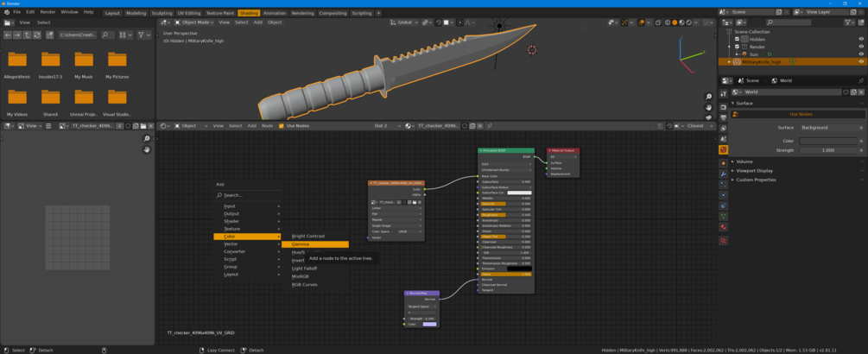Hide the Render collection with its eye icon
Viewport: 868px width, 354px height.
tap(861, 47)
